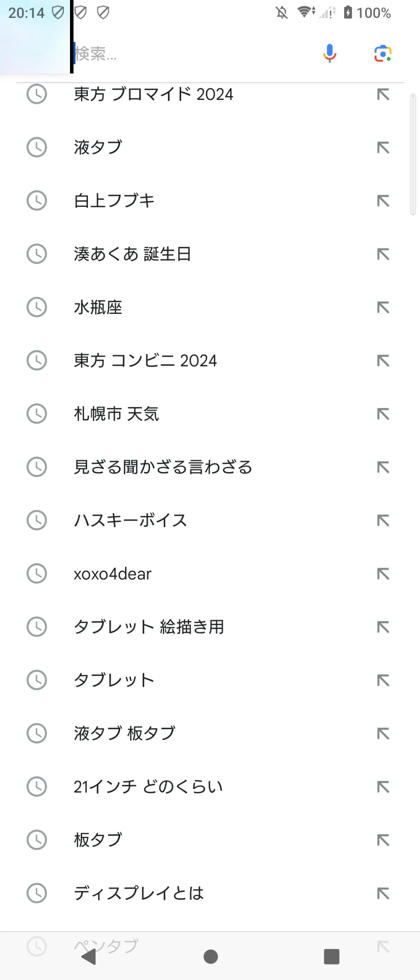Screen dimensions: 420x980
Task: Tap the fill-in arrow for 東方 コンビニ 2024
Action: pyautogui.click(x=383, y=361)
